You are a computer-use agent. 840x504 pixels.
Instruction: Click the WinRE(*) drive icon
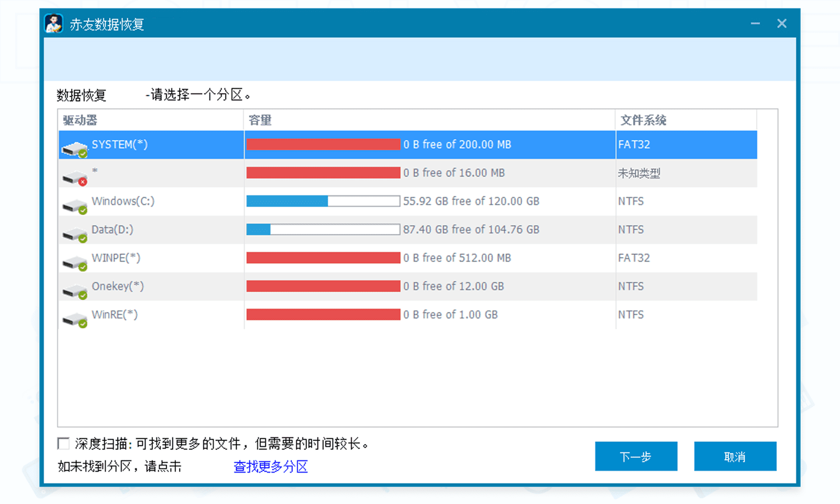(74, 320)
